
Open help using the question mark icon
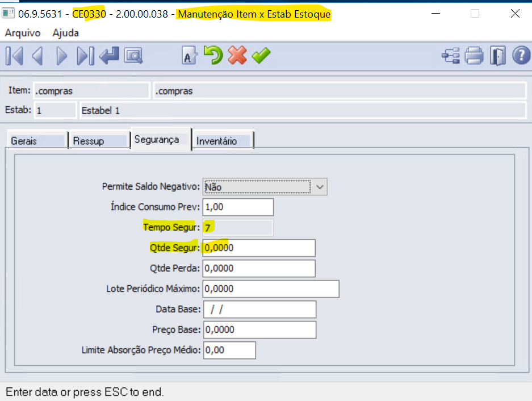[521, 55]
